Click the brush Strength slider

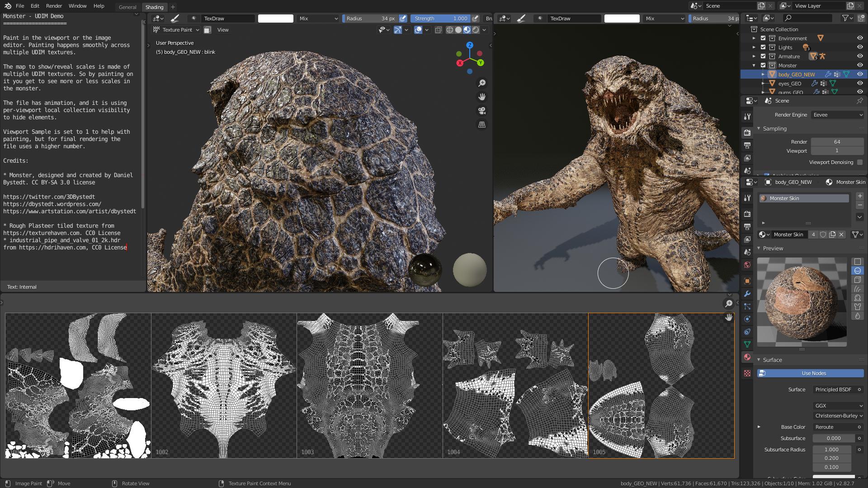pyautogui.click(x=440, y=19)
